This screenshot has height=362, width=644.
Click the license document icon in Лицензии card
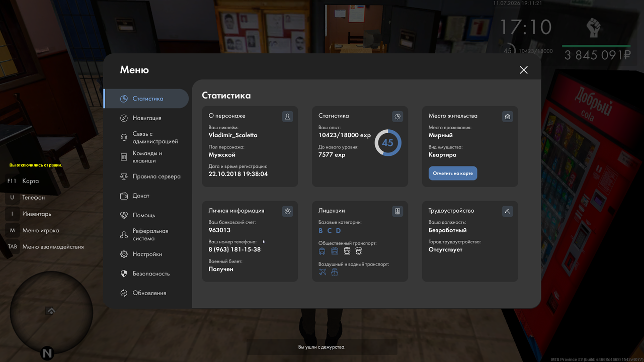click(397, 212)
